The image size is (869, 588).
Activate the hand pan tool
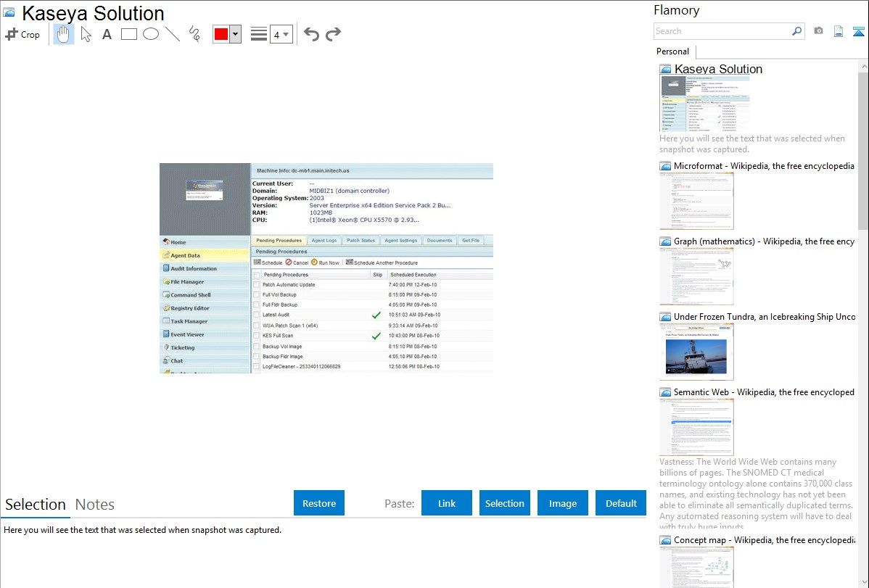[x=64, y=34]
